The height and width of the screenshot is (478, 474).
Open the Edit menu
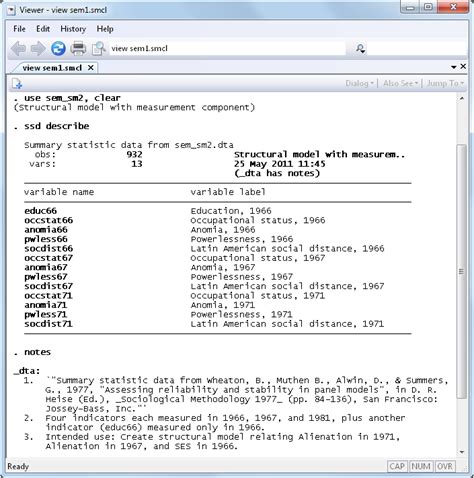[43, 29]
